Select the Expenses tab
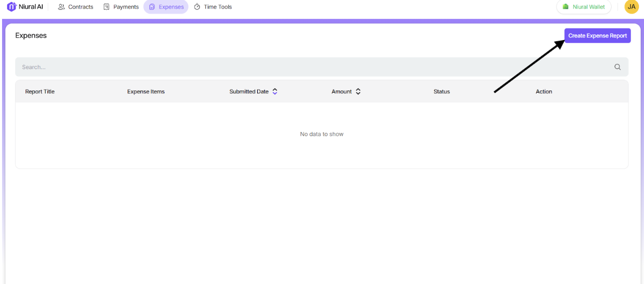Image resolution: width=644 pixels, height=284 pixels. tap(166, 7)
